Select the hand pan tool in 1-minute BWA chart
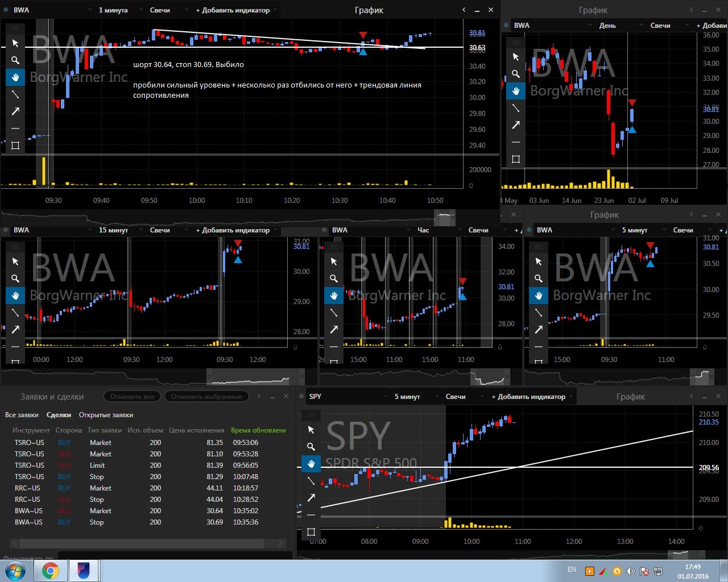 (15, 77)
